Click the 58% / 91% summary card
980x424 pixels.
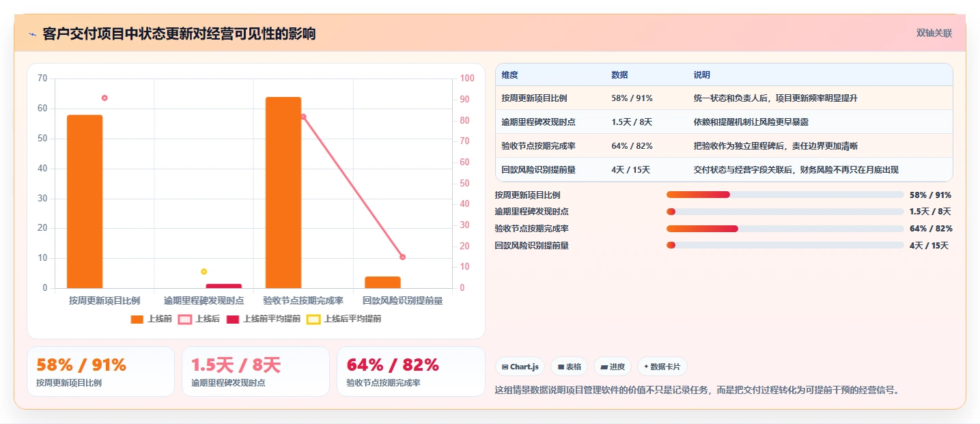(x=101, y=371)
